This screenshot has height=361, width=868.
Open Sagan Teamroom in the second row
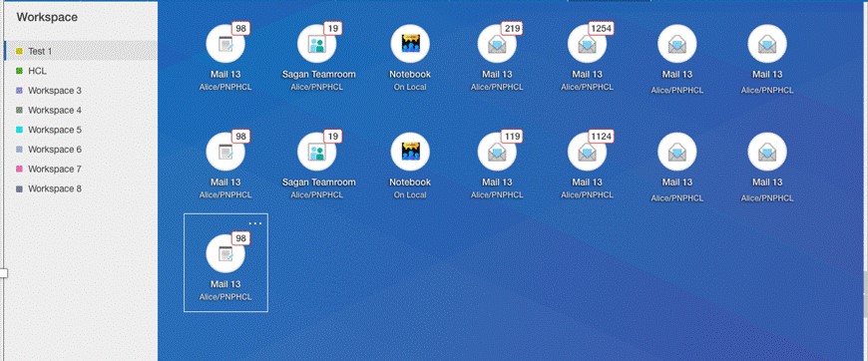[x=316, y=152]
